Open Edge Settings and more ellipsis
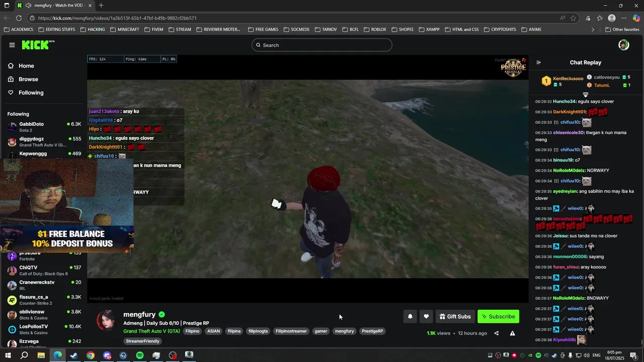 tap(624, 18)
